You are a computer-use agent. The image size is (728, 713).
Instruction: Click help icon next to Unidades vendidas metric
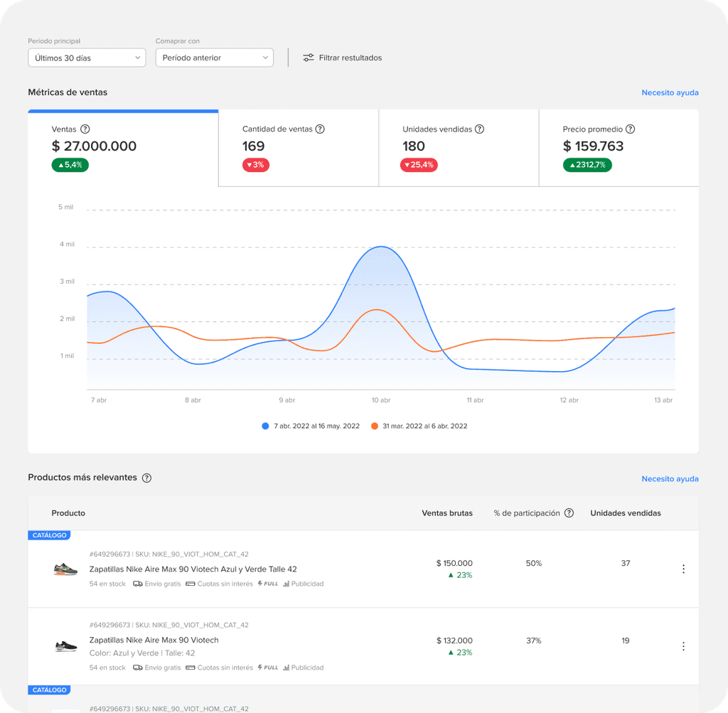pyautogui.click(x=480, y=129)
